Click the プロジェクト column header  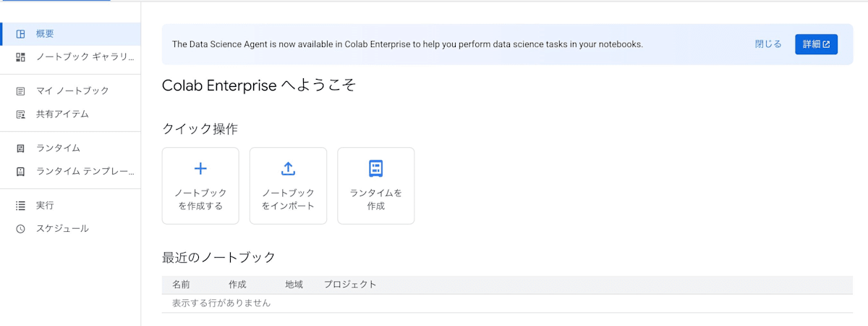tap(350, 285)
